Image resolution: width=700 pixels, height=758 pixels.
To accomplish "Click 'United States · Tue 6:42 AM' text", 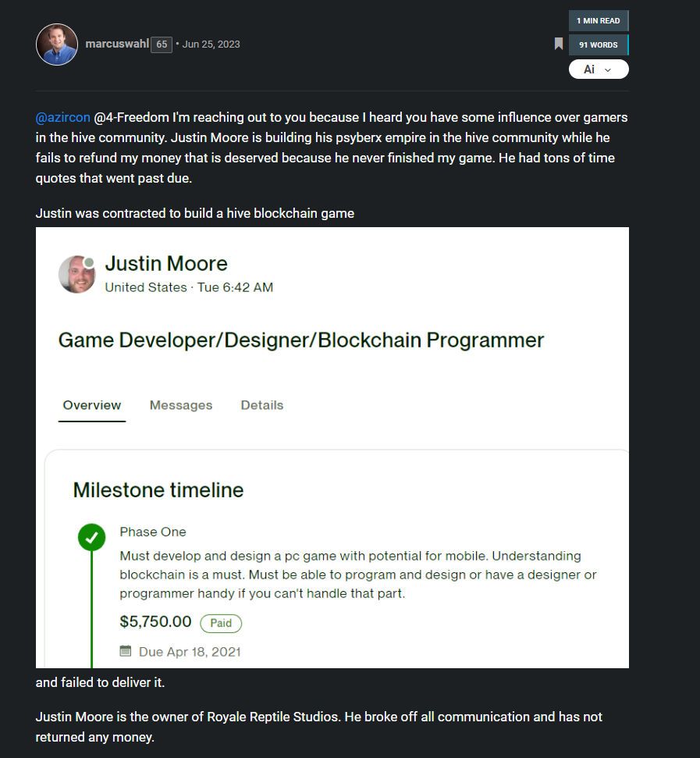I will tap(189, 287).
